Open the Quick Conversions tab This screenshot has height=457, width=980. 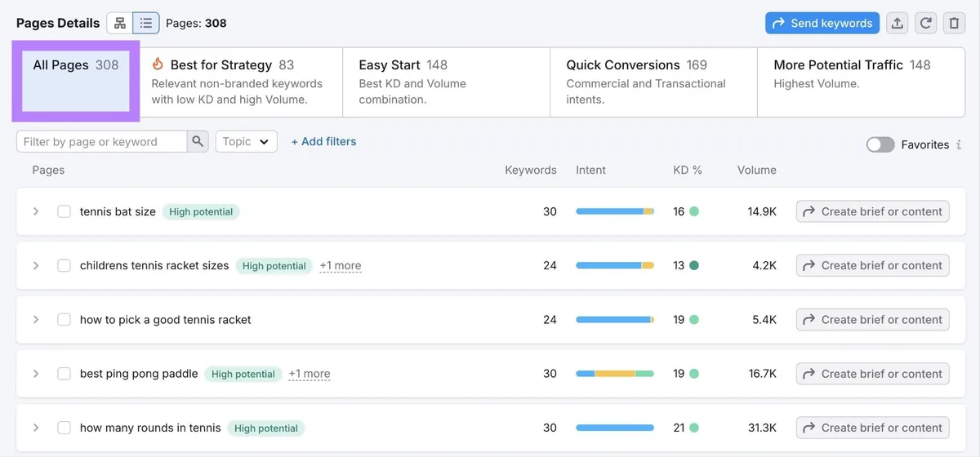coord(653,82)
